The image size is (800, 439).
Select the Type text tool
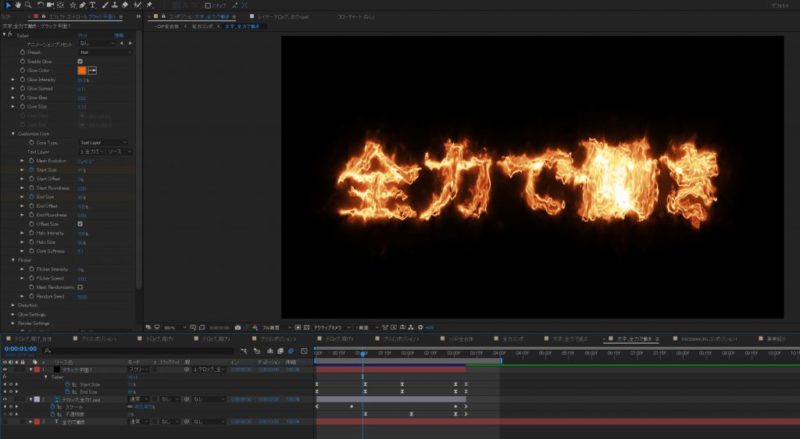[93, 5]
